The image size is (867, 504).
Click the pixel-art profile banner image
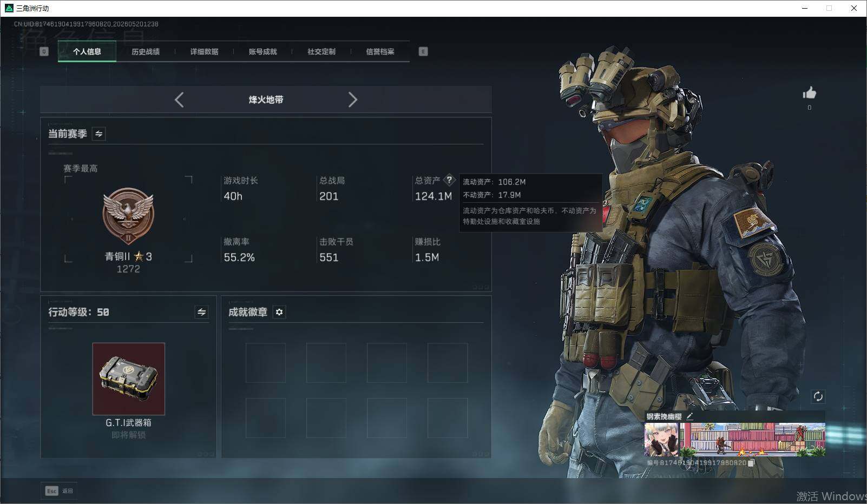coord(753,439)
